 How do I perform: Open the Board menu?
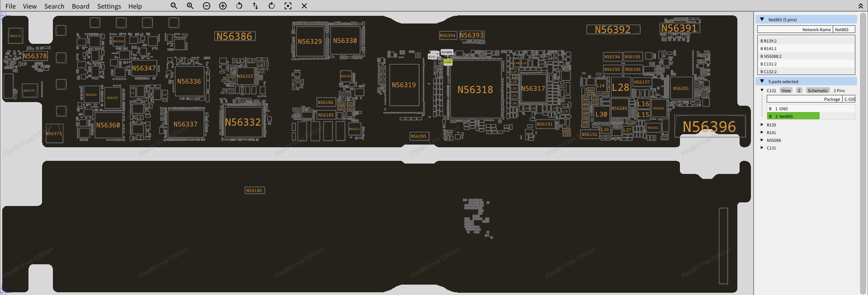(x=80, y=6)
